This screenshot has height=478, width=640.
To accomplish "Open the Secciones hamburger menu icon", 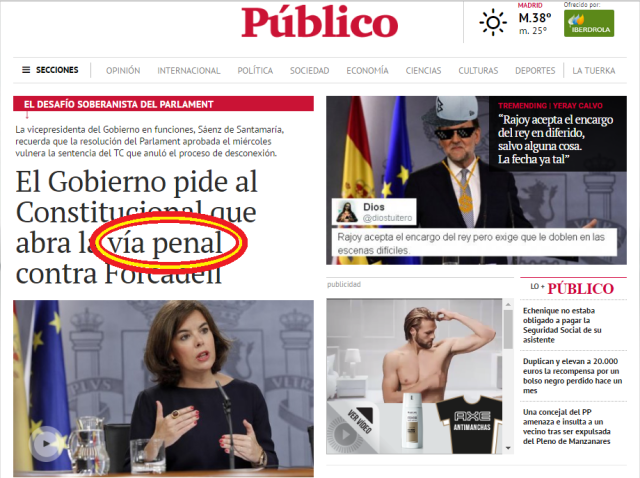I will click(x=26, y=70).
